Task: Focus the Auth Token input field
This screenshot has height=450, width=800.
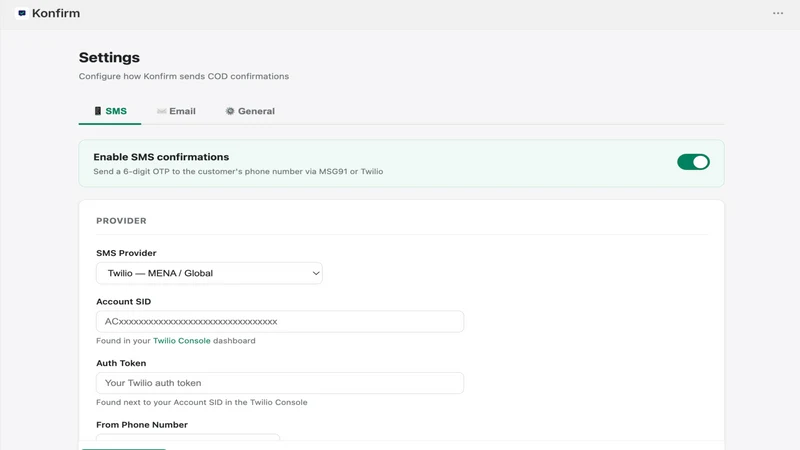Action: 280,383
